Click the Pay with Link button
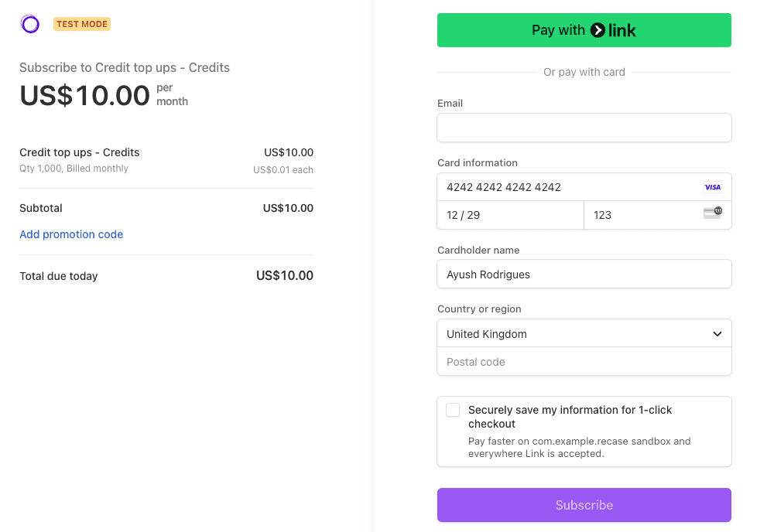This screenshot has width=767, height=532. pos(584,30)
